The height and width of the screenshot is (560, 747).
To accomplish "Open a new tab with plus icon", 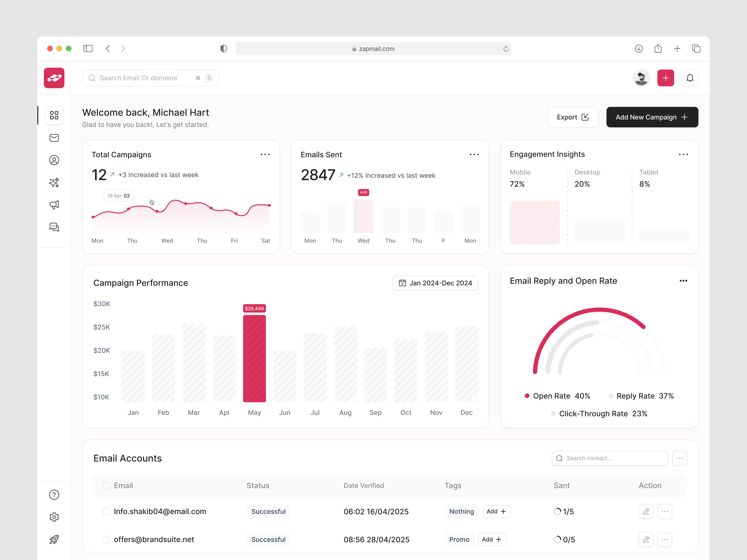I will point(677,49).
